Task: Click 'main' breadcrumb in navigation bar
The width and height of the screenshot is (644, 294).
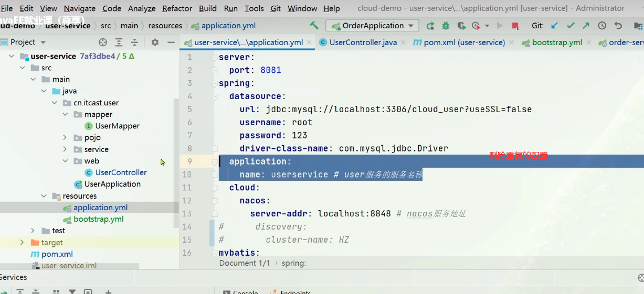Action: pos(129,26)
